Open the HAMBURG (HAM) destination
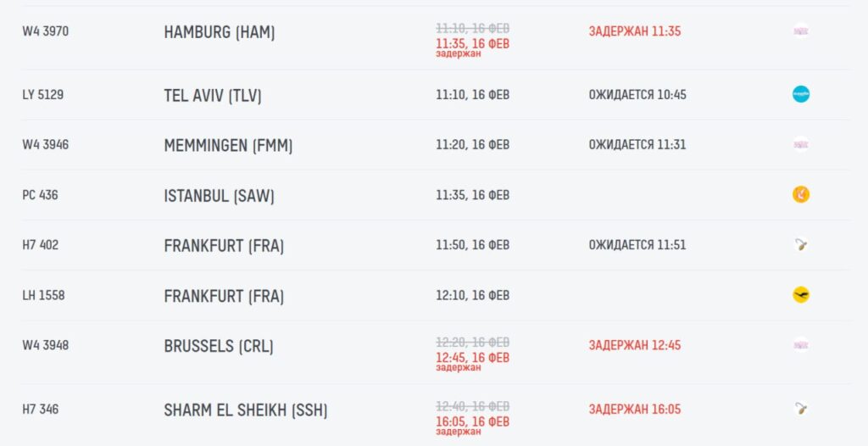 (220, 32)
